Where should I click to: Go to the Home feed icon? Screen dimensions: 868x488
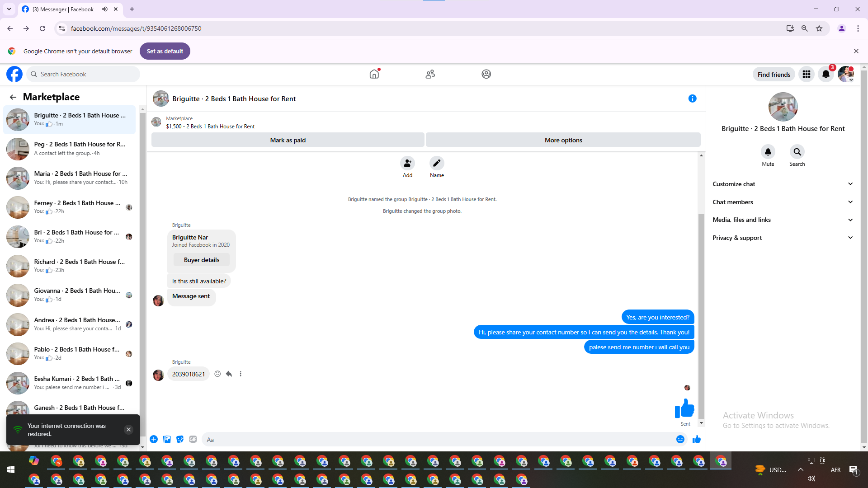tap(374, 74)
